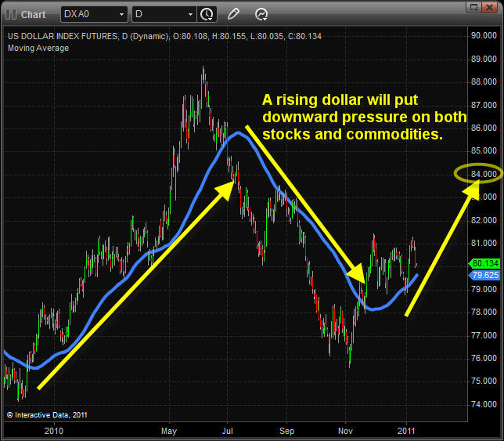504x441 pixels.
Task: Click the 87.000 price axis label
Action: coord(484,105)
